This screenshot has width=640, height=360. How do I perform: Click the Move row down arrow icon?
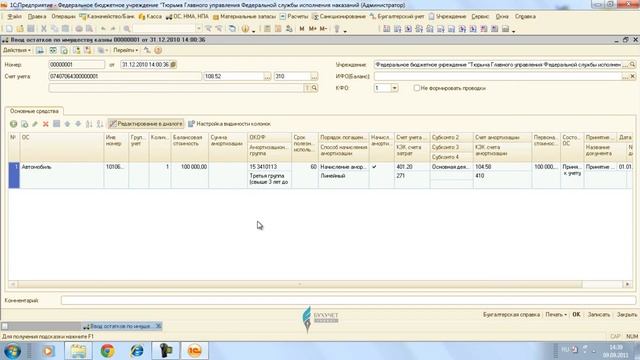78,124
